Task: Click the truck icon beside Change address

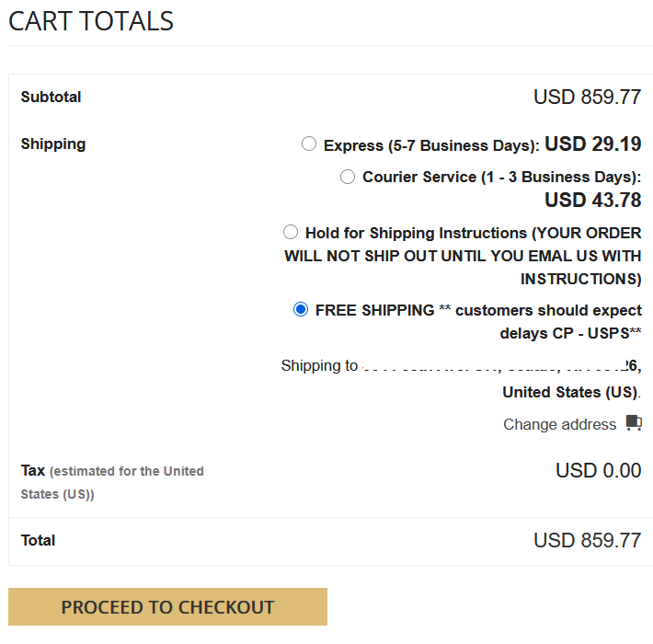Action: (x=633, y=423)
